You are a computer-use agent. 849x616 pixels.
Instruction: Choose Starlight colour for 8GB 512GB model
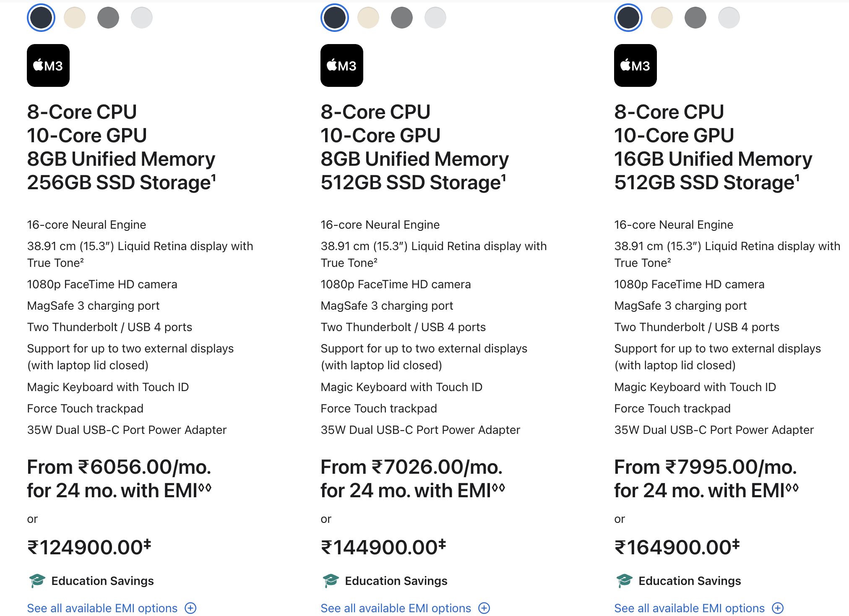pos(368,18)
